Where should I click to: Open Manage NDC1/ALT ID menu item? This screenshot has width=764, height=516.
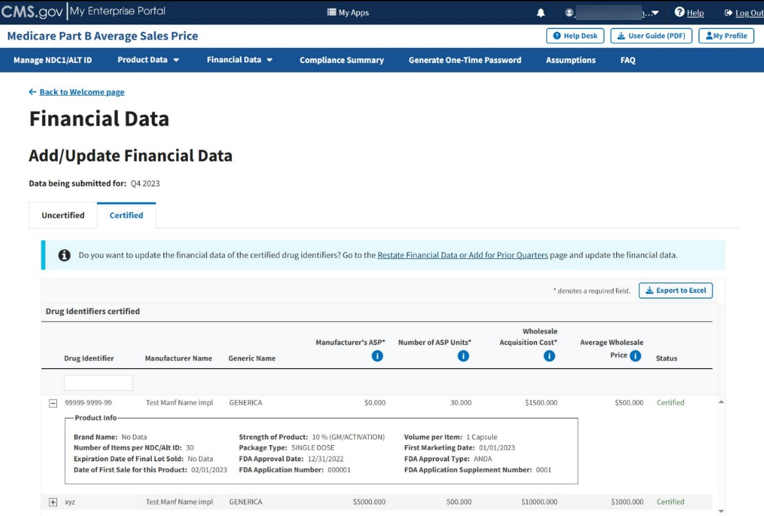pyautogui.click(x=53, y=60)
